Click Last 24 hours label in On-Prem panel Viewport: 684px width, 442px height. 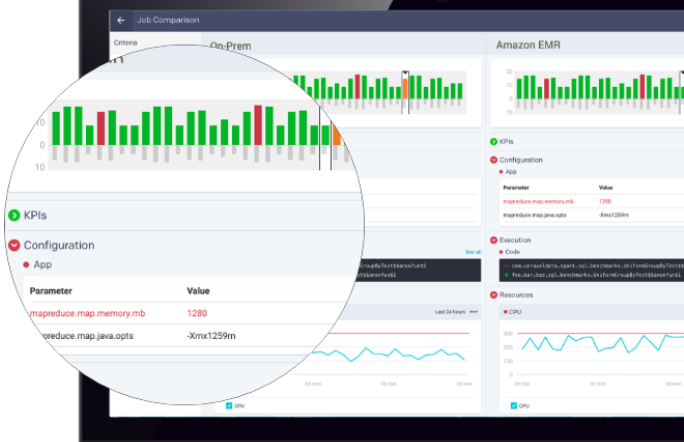pyautogui.click(x=450, y=312)
